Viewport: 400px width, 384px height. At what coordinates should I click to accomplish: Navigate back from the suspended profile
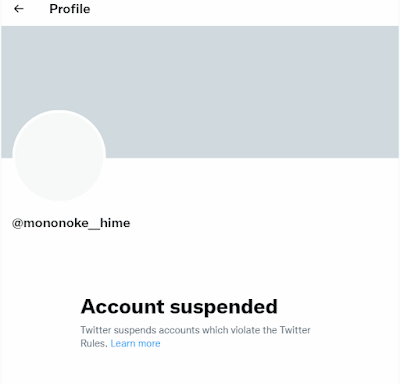[19, 9]
